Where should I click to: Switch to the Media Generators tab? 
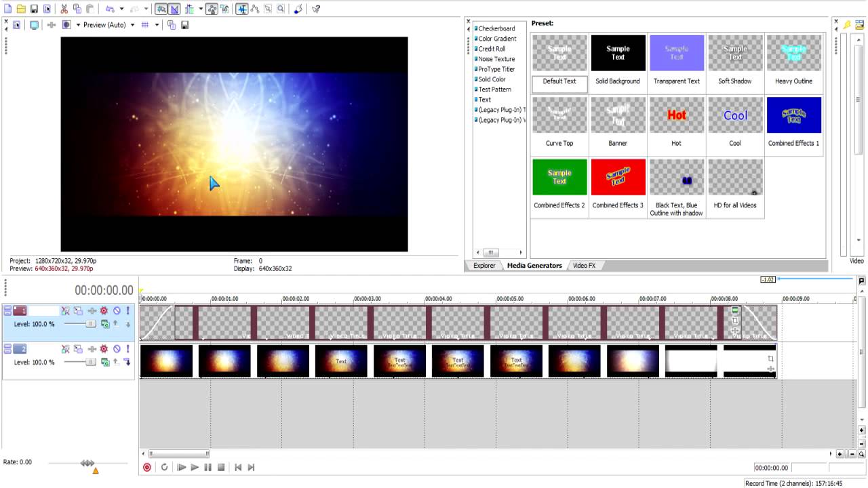534,266
